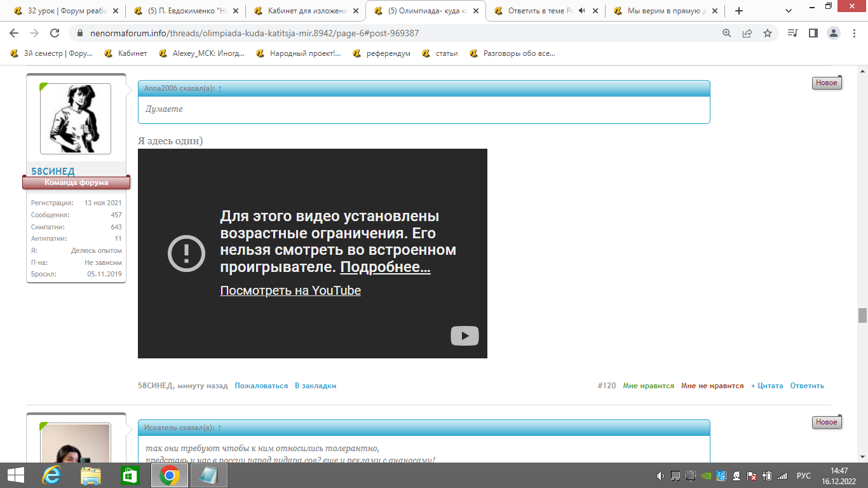This screenshot has width=868, height=488.
Task: Click the YouTube logo on the video
Action: pos(465,335)
